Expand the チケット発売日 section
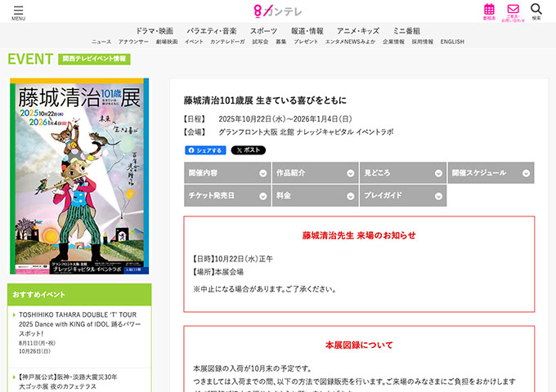The height and width of the screenshot is (392, 556). [x=227, y=195]
